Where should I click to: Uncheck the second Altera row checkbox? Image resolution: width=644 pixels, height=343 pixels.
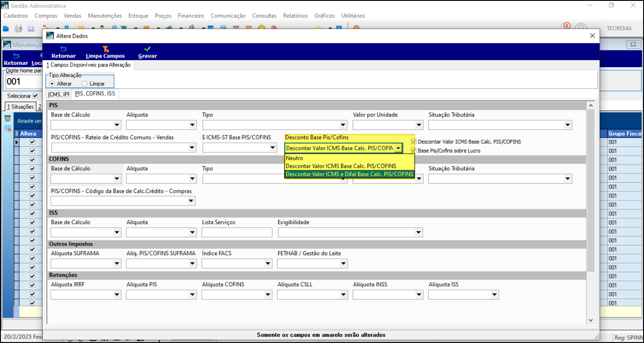point(32,151)
